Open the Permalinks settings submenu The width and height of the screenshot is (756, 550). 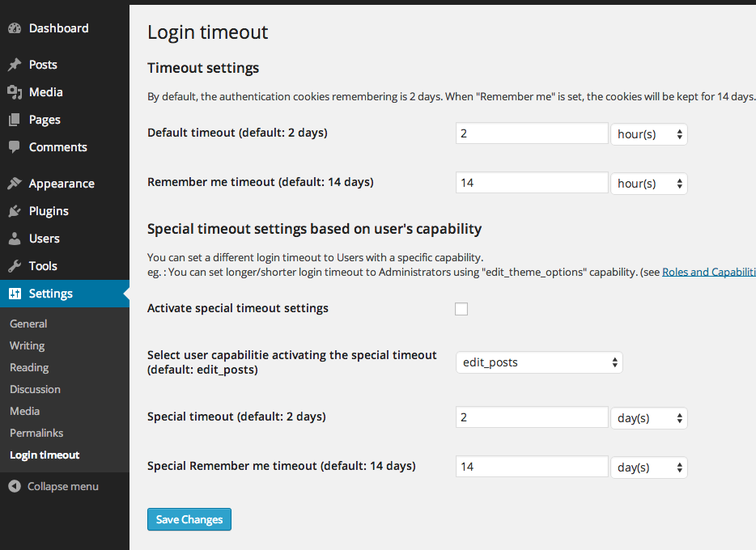36,433
